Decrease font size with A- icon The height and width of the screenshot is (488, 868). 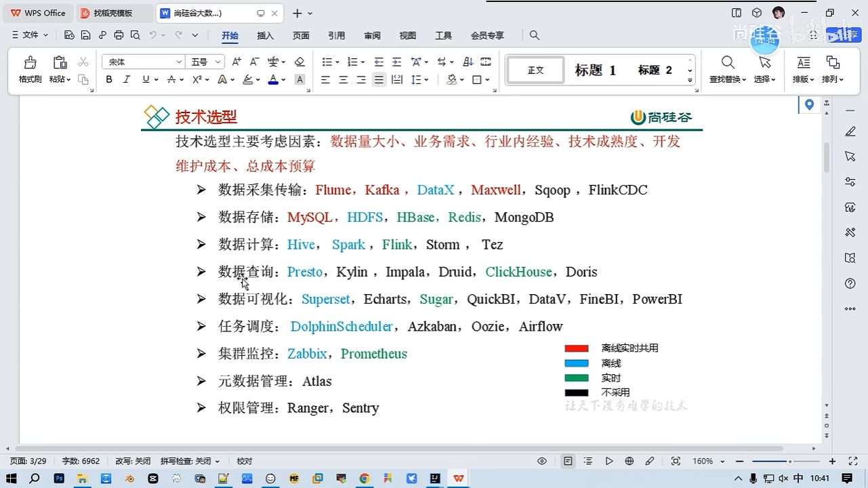(x=255, y=62)
